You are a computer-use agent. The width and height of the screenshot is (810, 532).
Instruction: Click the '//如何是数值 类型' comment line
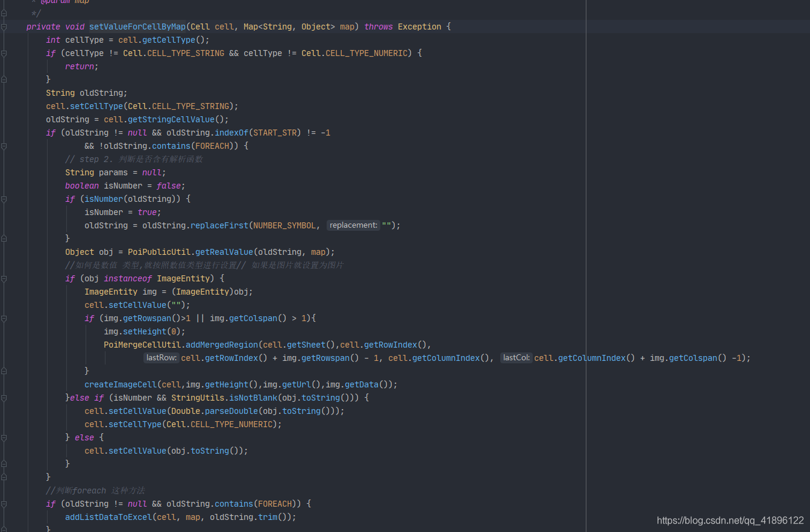pos(204,265)
